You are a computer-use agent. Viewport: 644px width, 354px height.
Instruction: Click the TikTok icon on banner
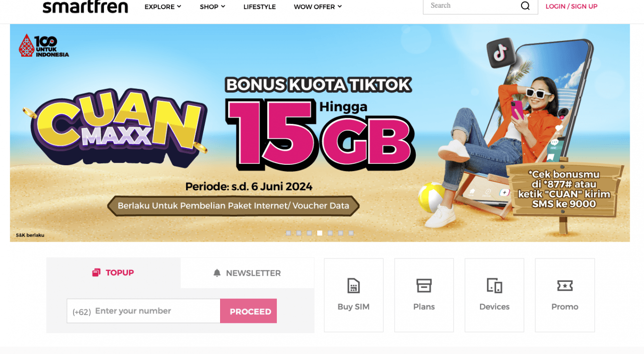click(500, 53)
